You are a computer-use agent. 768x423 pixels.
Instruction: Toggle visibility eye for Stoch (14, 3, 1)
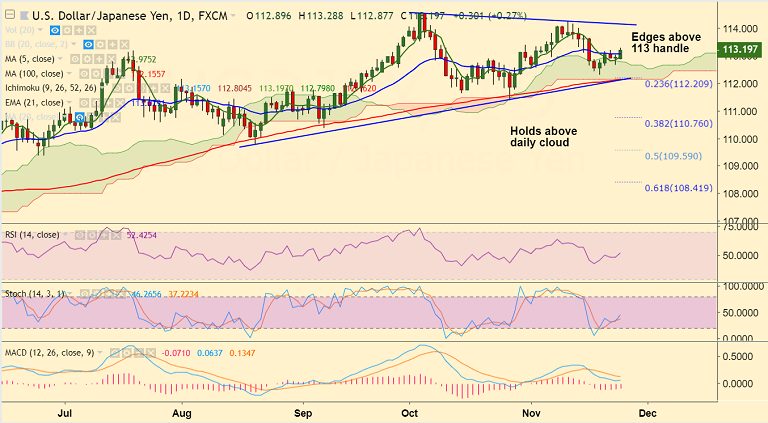85,294
